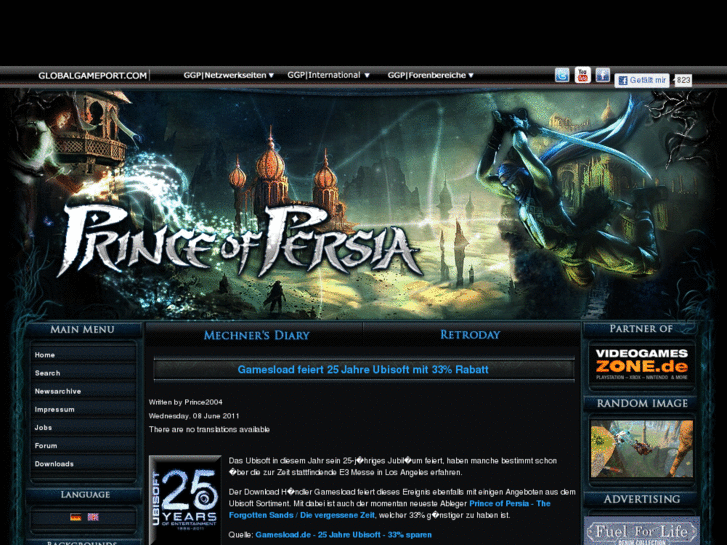The width and height of the screenshot is (727, 545).
Task: Open the Gamesload 25 Jahre Ubisoft article title
Action: click(363, 370)
